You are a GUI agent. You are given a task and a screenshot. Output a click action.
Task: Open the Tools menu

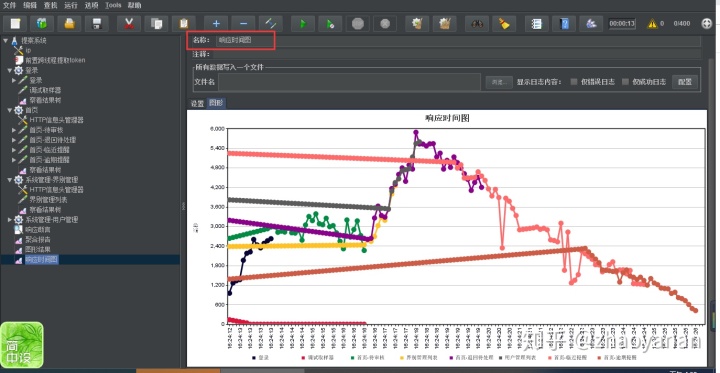tap(113, 6)
